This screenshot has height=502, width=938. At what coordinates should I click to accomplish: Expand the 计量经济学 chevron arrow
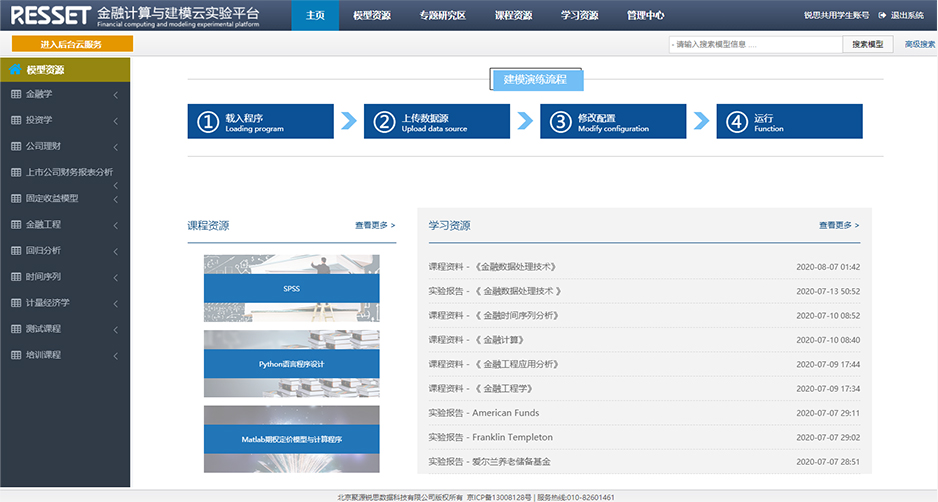coord(116,303)
